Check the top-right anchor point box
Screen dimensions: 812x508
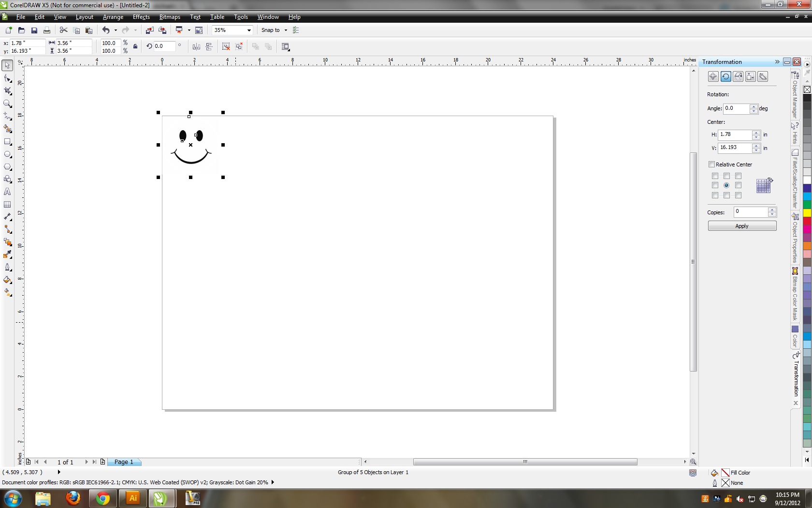738,176
